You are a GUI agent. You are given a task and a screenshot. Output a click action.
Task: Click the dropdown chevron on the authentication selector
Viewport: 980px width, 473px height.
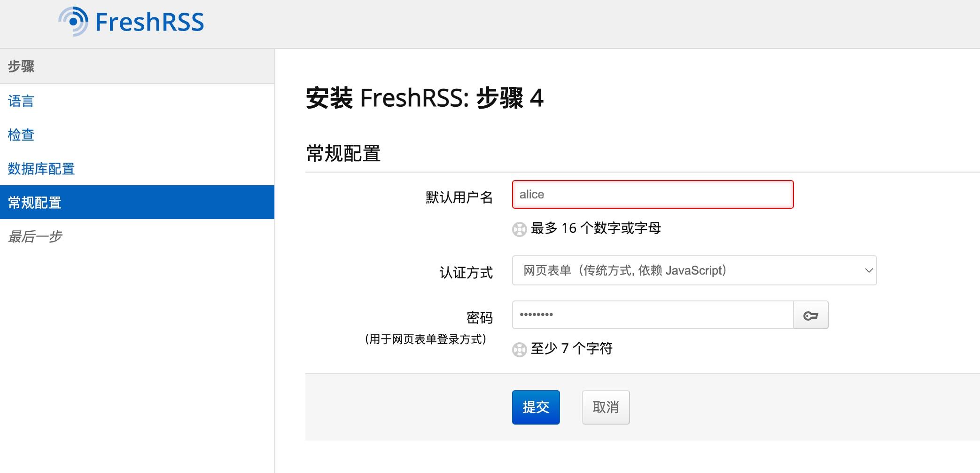pos(868,270)
